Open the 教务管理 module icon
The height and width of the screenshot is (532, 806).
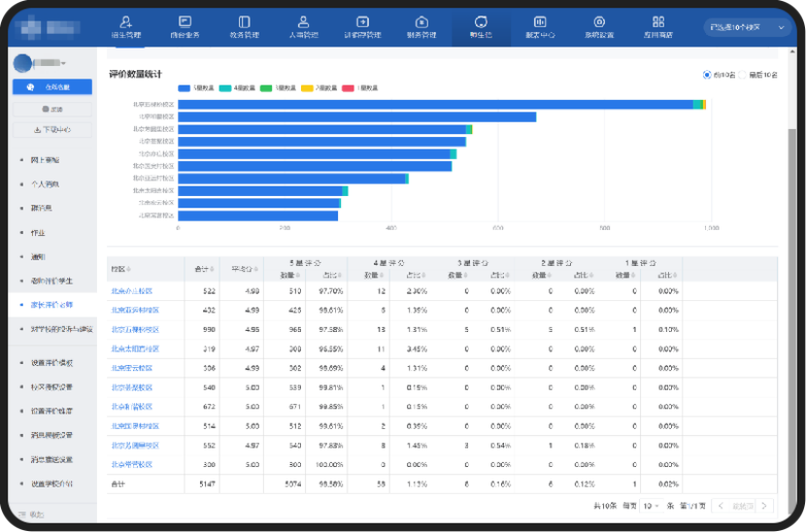click(244, 25)
